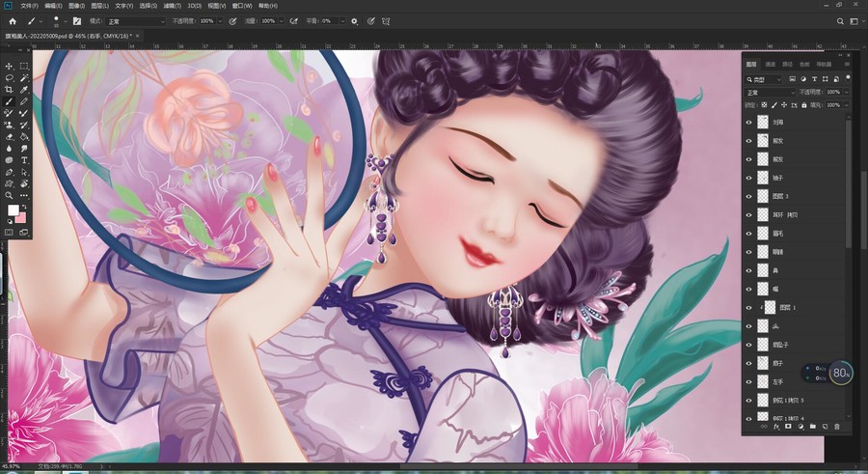Hide the 左手 layer

pos(749,381)
